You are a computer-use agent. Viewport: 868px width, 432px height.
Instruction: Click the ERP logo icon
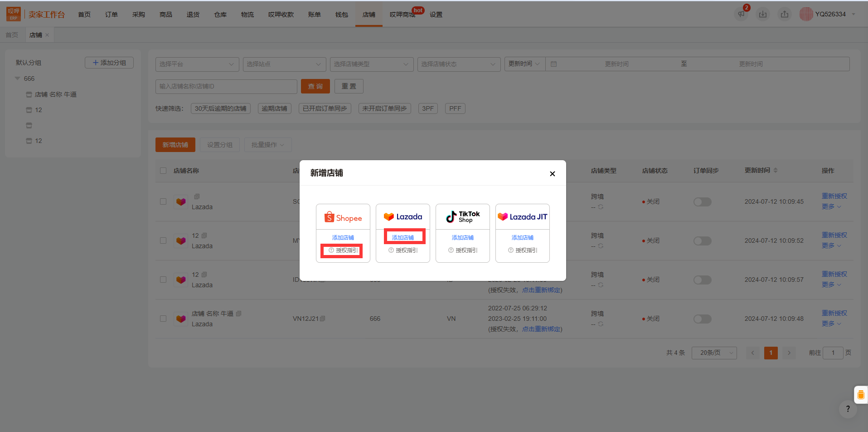(x=13, y=14)
